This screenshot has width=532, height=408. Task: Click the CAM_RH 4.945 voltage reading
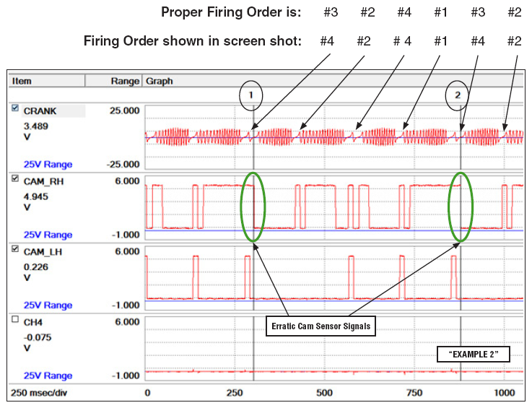click(x=36, y=196)
